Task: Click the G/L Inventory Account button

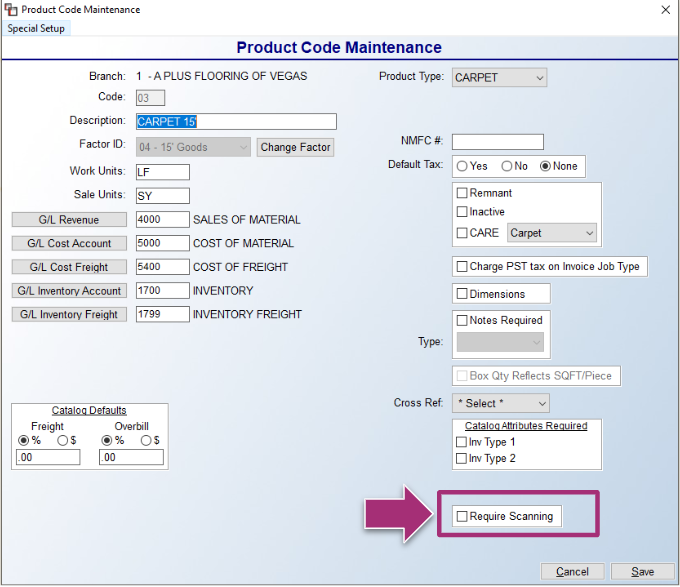Action: (69, 290)
